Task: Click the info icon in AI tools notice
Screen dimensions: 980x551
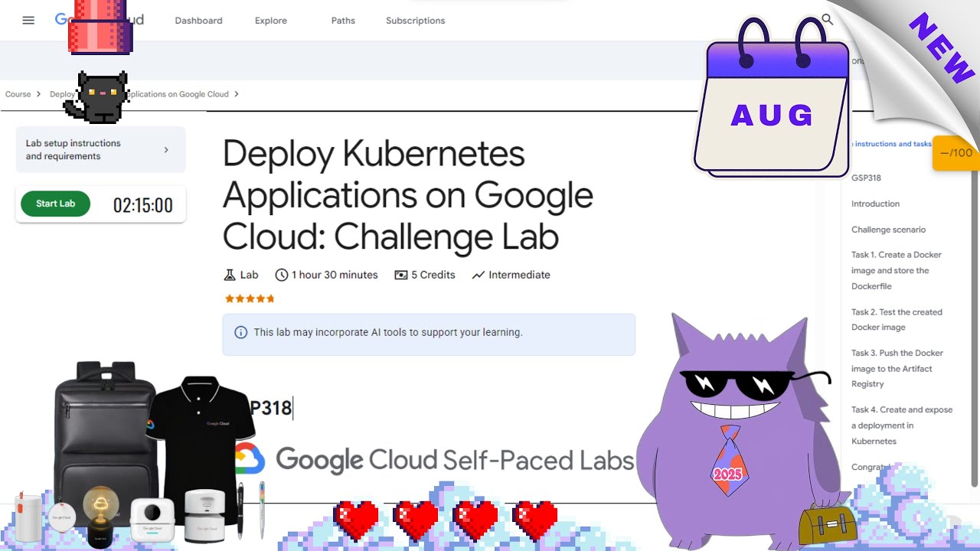Action: (x=240, y=332)
